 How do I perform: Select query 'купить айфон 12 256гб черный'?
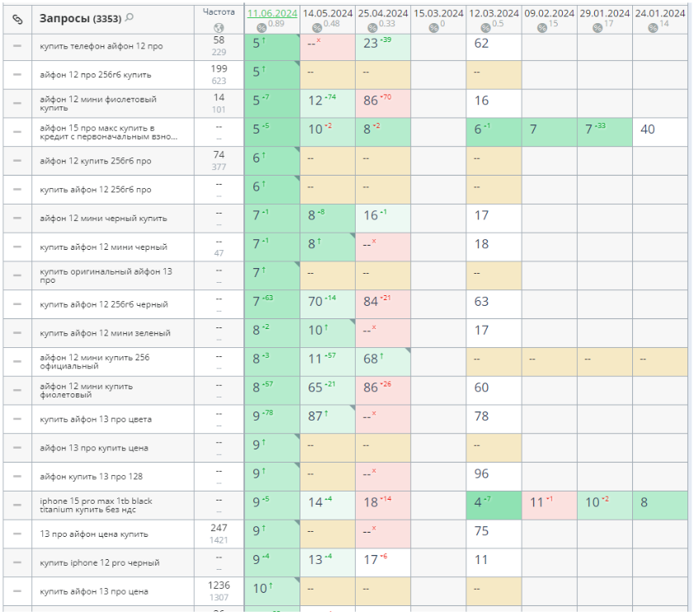click(x=104, y=304)
